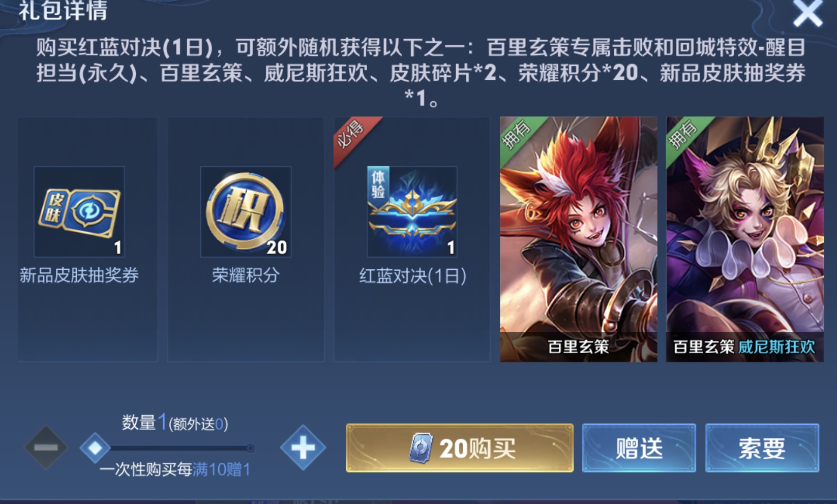Close the 礼包详情 dialog with X
This screenshot has height=504, width=837.
tap(808, 13)
